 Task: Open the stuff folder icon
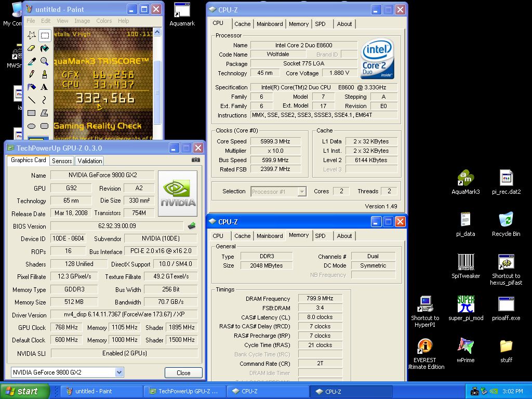coord(506,351)
